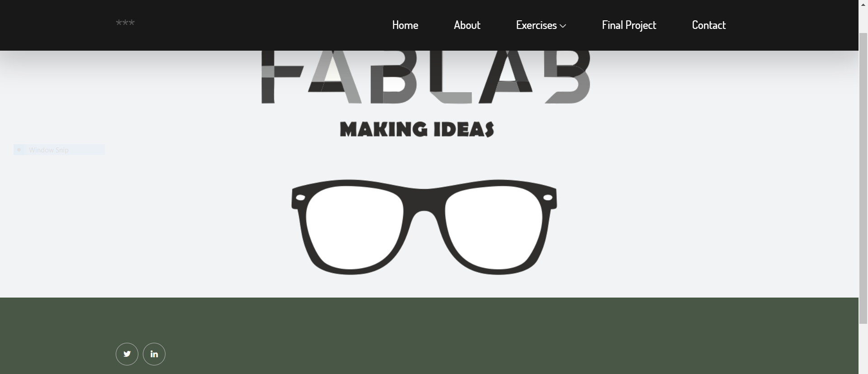Click the scrollbar track below the thumb

click(863, 348)
